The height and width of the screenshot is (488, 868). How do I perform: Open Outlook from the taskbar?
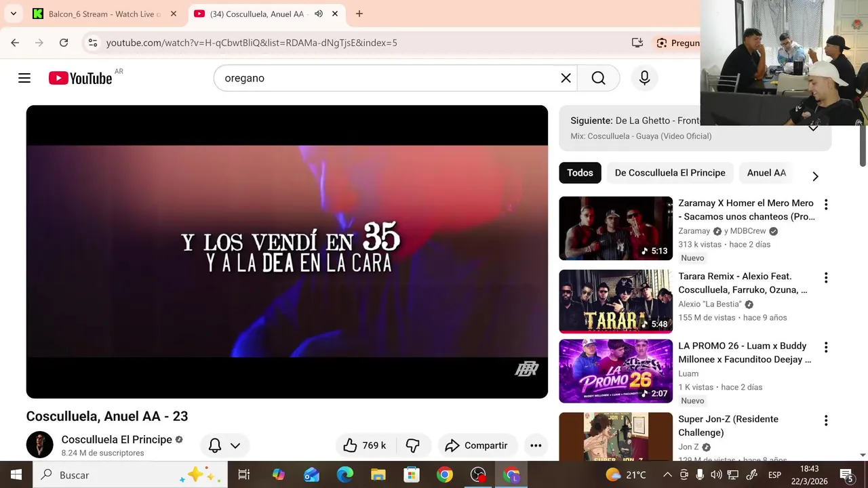tap(312, 475)
